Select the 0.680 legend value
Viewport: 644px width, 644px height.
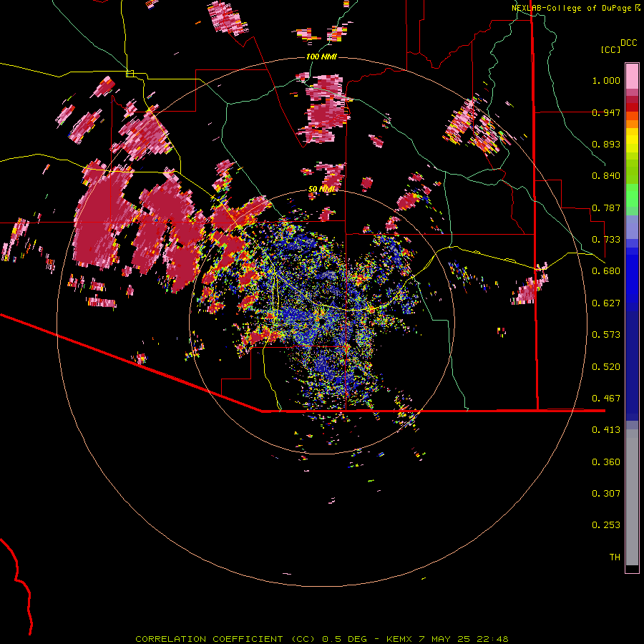(606, 271)
